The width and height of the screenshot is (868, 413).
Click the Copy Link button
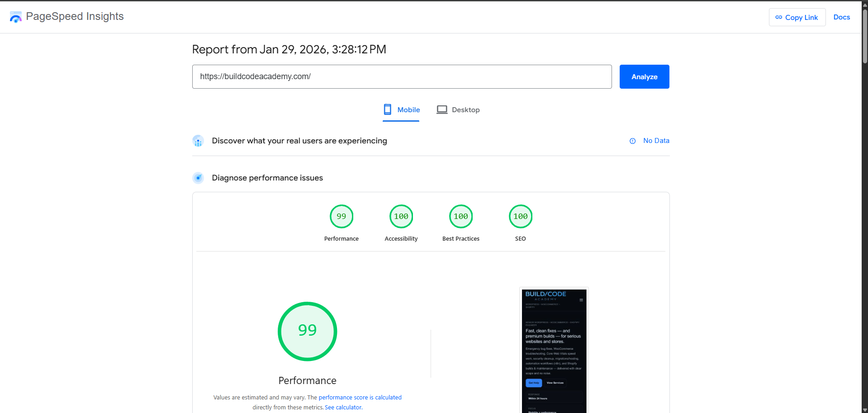797,17
